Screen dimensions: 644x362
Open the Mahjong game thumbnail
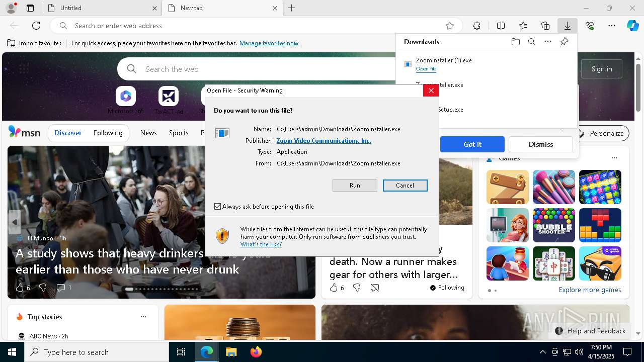(x=554, y=263)
